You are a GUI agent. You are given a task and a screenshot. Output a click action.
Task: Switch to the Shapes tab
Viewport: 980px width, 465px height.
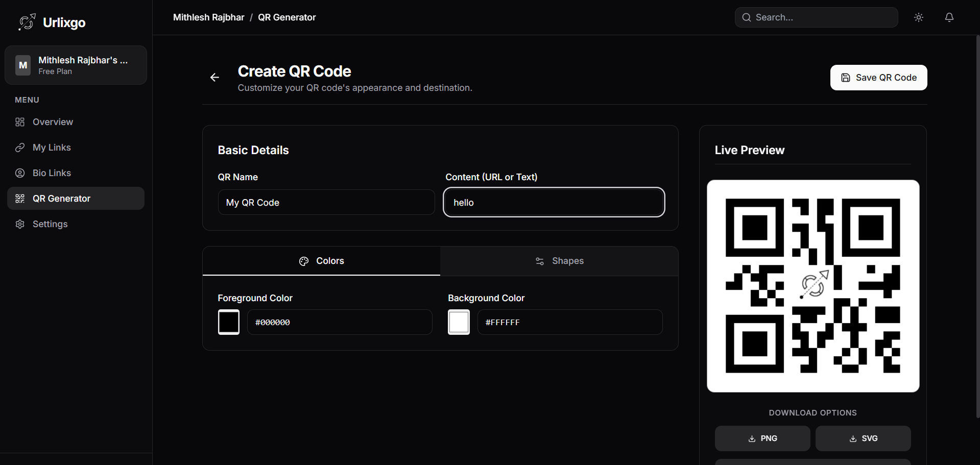click(559, 261)
